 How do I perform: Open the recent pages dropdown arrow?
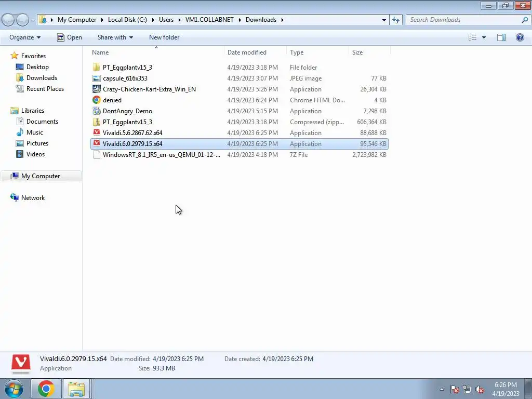click(33, 20)
